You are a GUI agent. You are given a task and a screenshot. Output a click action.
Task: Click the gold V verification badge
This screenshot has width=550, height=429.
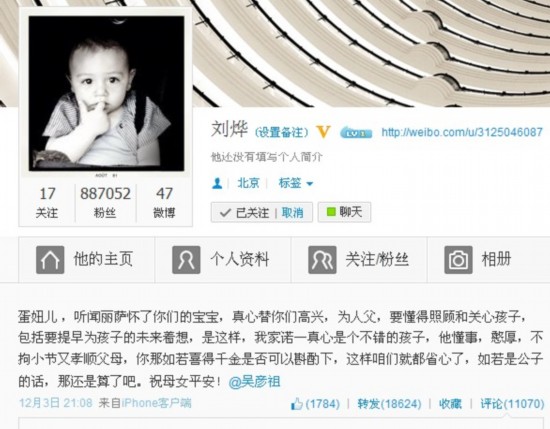click(323, 132)
